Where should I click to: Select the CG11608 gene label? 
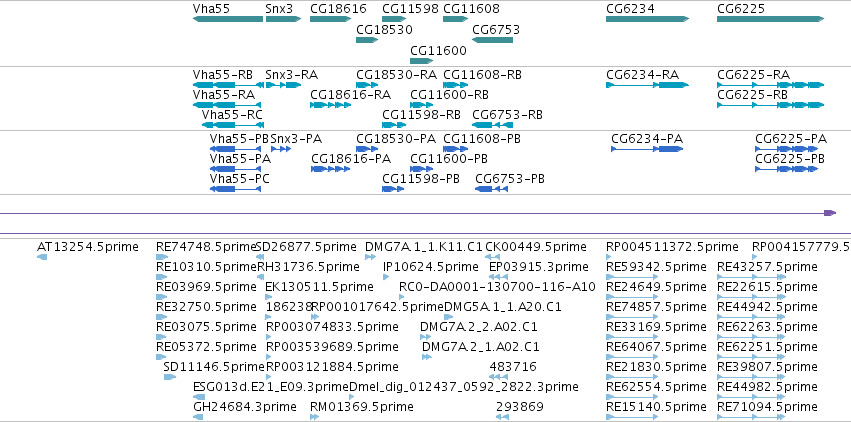coord(471,9)
